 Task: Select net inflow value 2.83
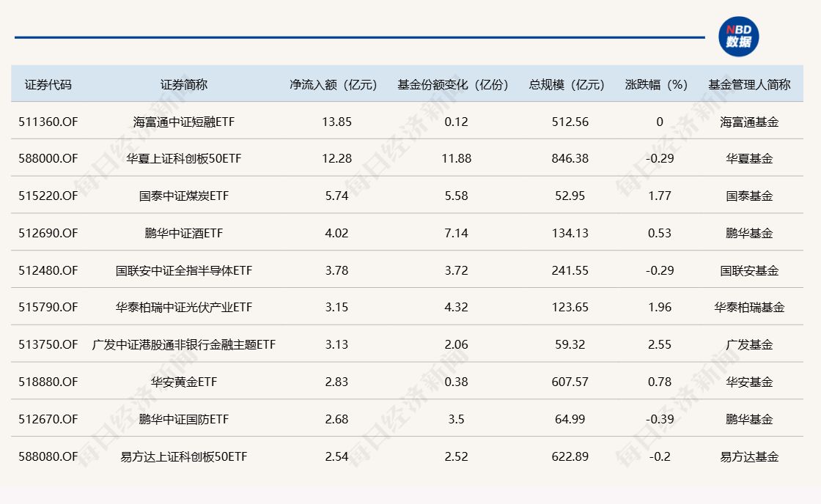click(336, 382)
